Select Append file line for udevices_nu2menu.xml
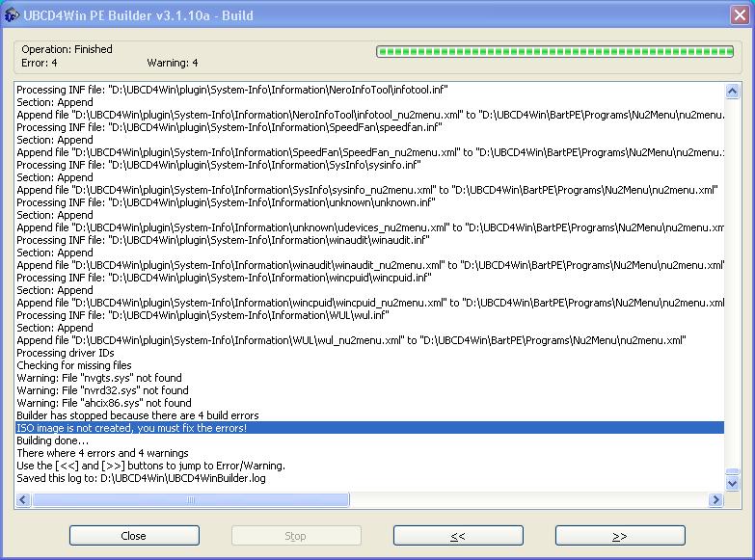The width and height of the screenshot is (755, 560). (x=370, y=227)
